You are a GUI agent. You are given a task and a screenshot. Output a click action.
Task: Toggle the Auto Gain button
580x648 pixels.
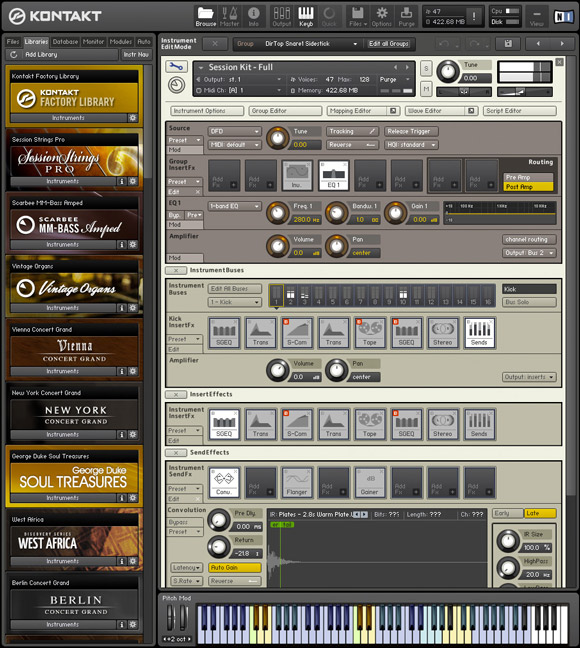[235, 567]
